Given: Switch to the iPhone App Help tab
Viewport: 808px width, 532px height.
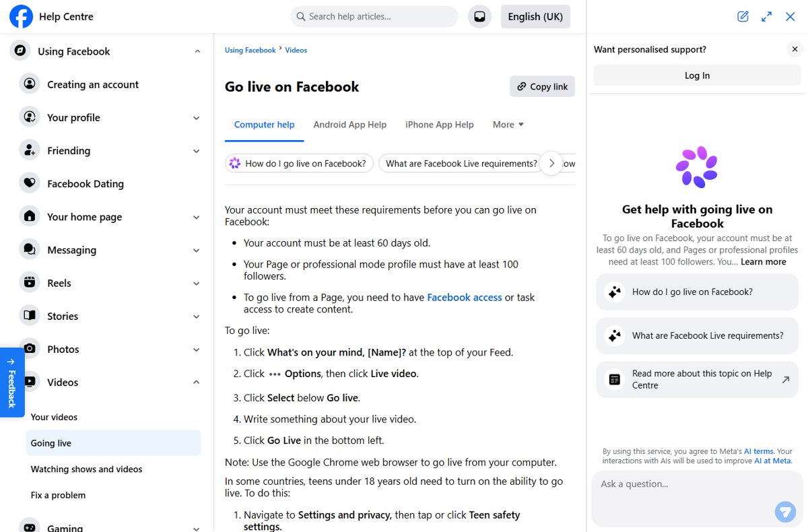Looking at the screenshot, I should point(440,125).
